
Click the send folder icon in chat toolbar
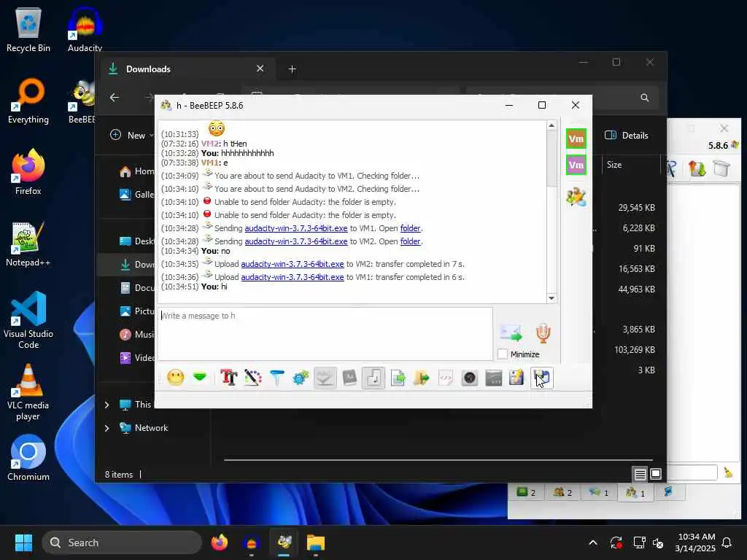pos(422,378)
